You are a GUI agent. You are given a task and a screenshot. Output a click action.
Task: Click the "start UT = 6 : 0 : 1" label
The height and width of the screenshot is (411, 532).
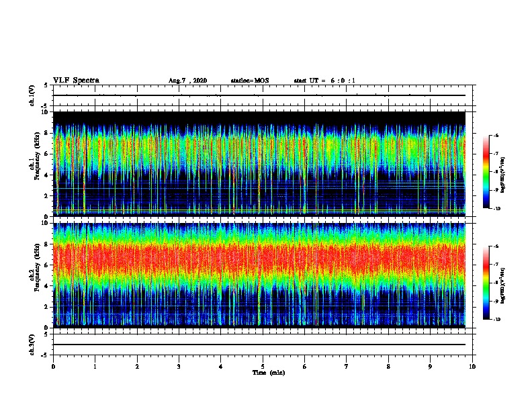(x=324, y=81)
